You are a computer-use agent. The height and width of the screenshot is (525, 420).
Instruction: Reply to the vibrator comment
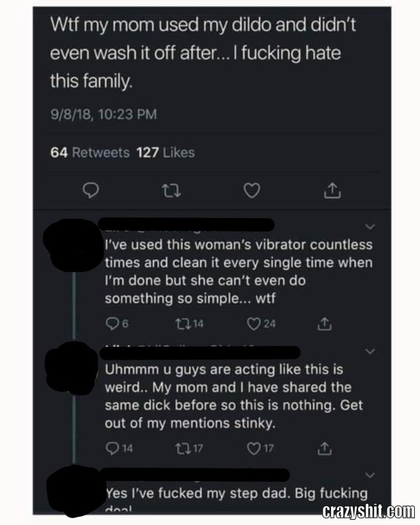click(117, 324)
